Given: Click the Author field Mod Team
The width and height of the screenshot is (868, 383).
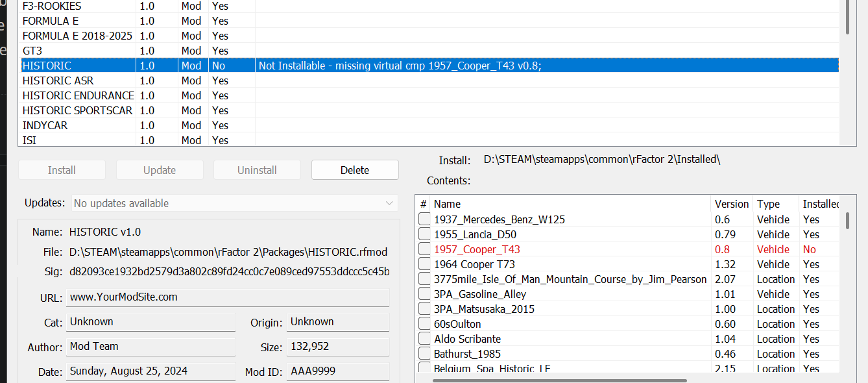Looking at the screenshot, I should point(151,347).
